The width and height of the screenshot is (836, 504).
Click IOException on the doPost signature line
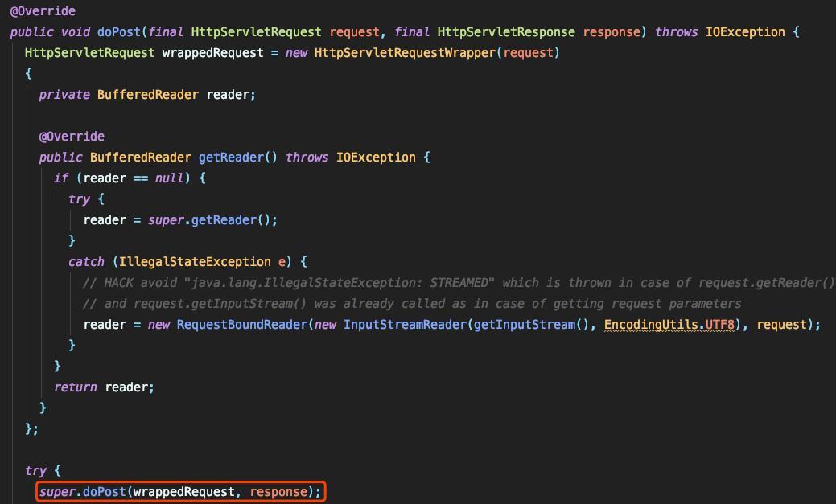click(745, 32)
